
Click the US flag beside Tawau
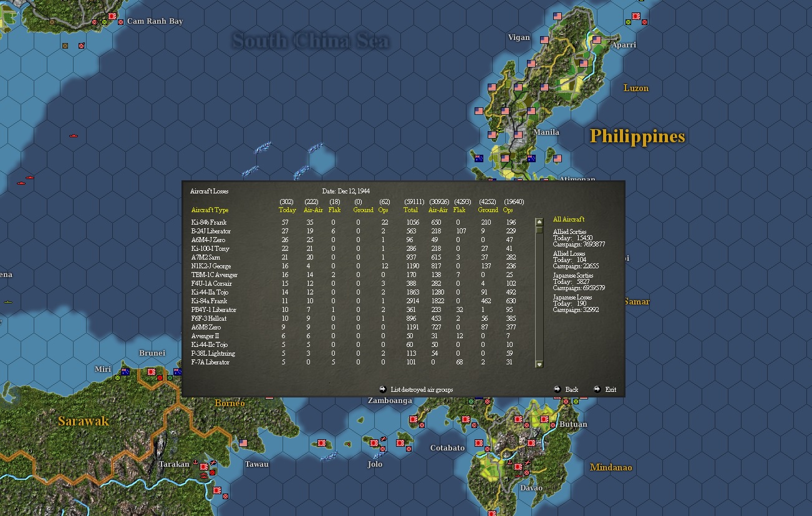[x=243, y=443]
